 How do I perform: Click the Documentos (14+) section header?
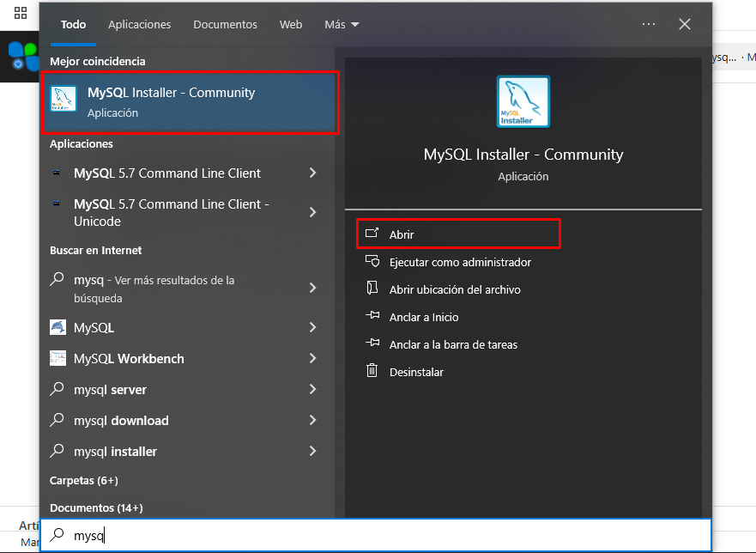(x=96, y=508)
